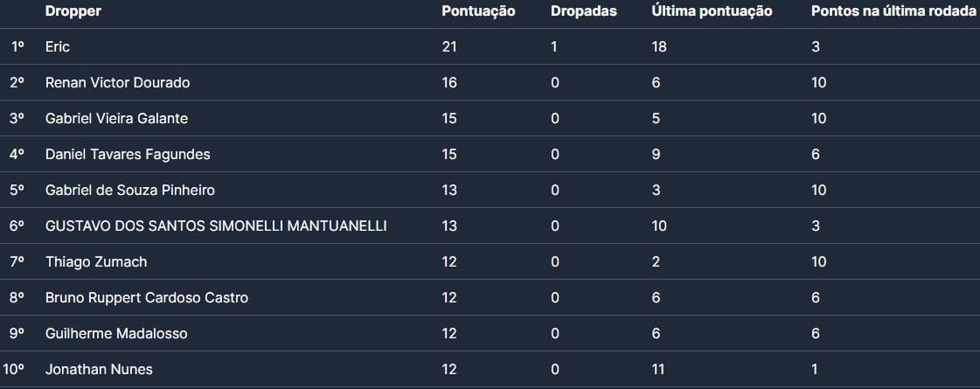
Task: Click Pontos na última rodada header
Action: pos(893,11)
